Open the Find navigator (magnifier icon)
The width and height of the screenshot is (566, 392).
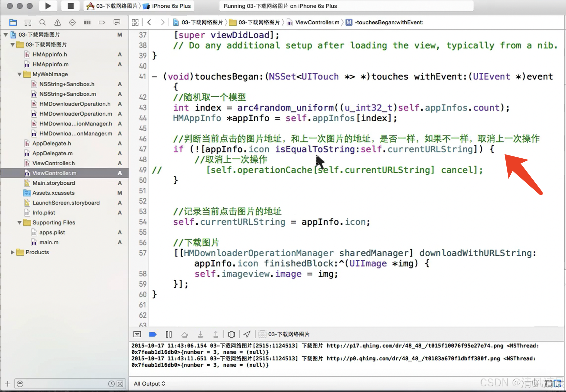(43, 22)
